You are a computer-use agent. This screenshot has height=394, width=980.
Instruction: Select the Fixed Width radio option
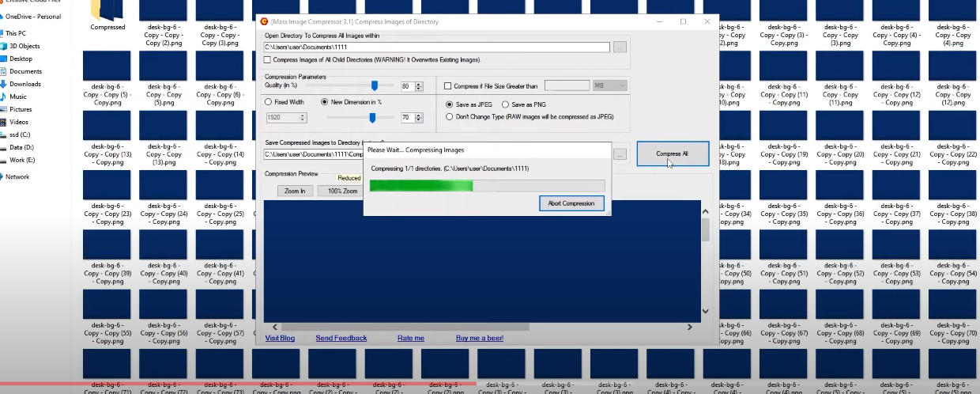pos(284,102)
